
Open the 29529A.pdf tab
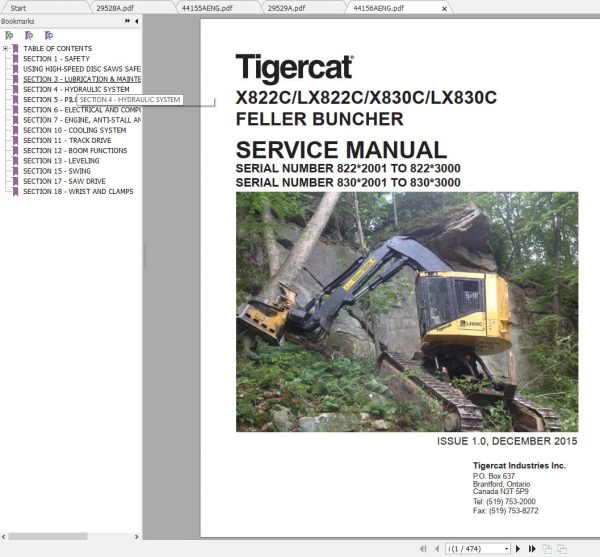(x=286, y=8)
